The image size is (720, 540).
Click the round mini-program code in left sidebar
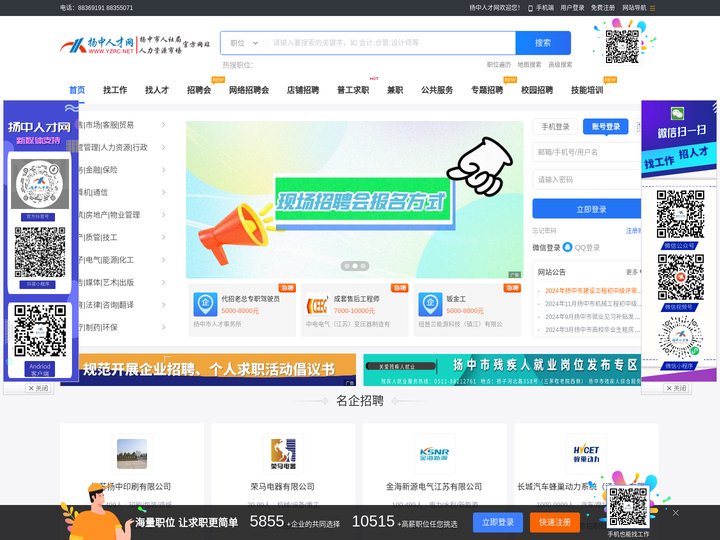click(40, 184)
